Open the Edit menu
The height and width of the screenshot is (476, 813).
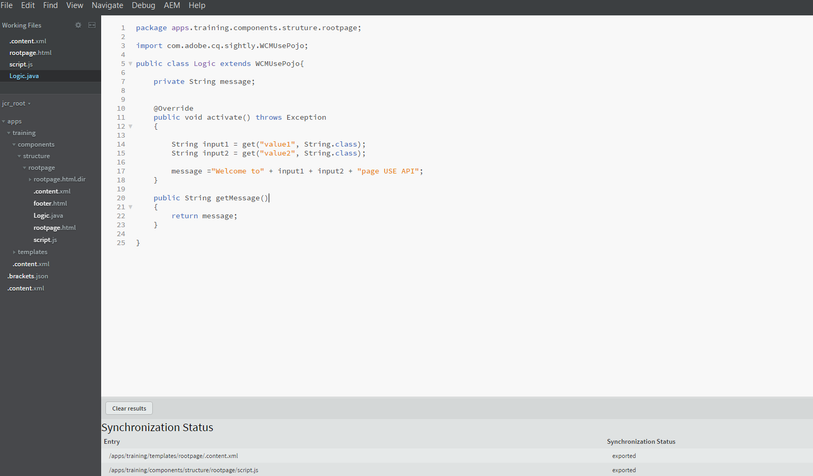tap(28, 5)
